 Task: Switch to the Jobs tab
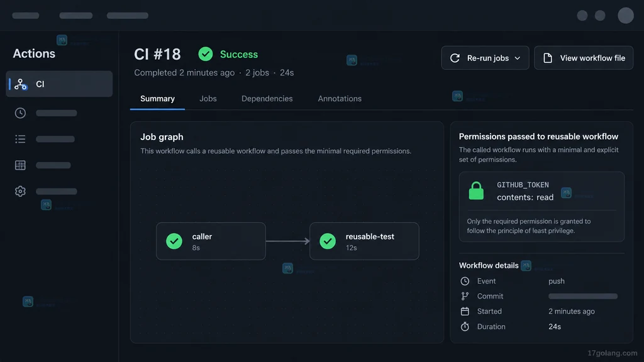(x=208, y=99)
